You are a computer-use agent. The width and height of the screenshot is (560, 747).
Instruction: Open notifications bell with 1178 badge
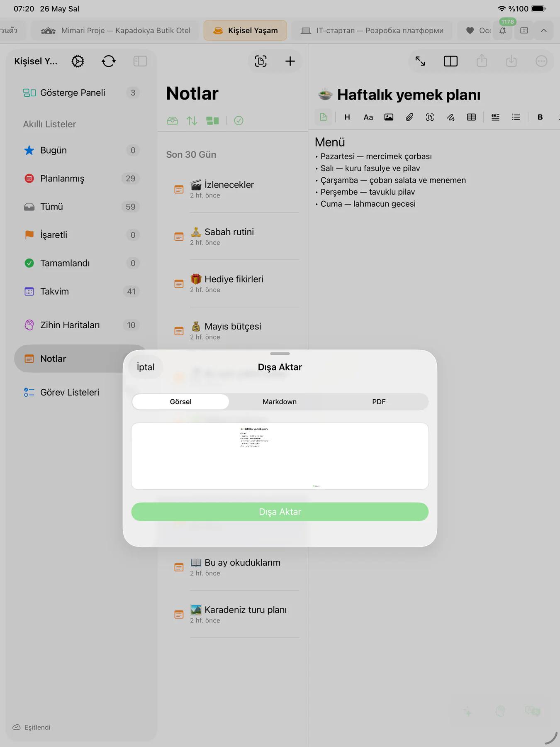click(503, 30)
